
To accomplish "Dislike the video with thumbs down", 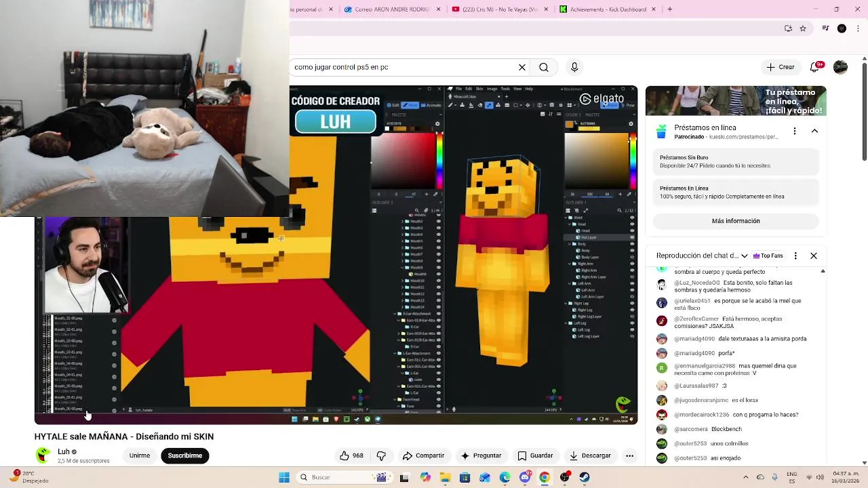I will 381,455.
